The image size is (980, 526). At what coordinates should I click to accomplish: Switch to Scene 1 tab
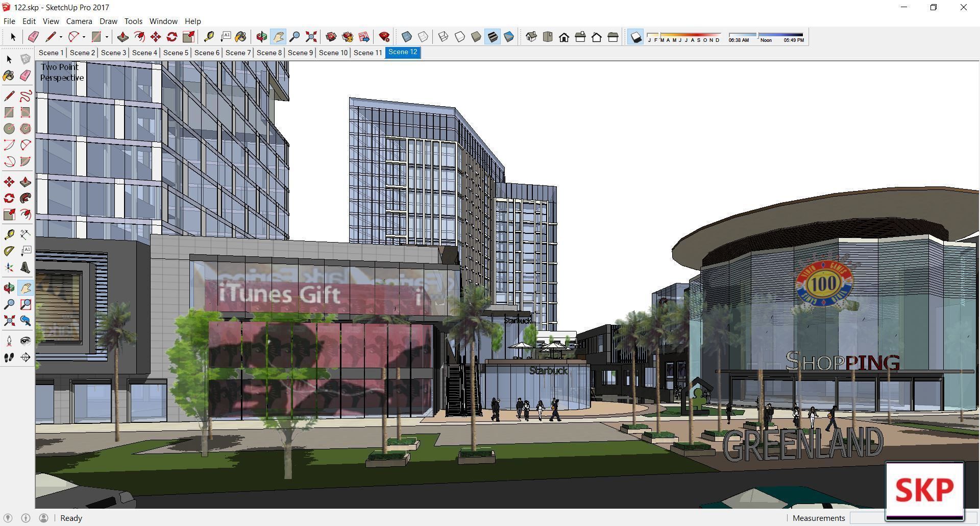coord(51,53)
